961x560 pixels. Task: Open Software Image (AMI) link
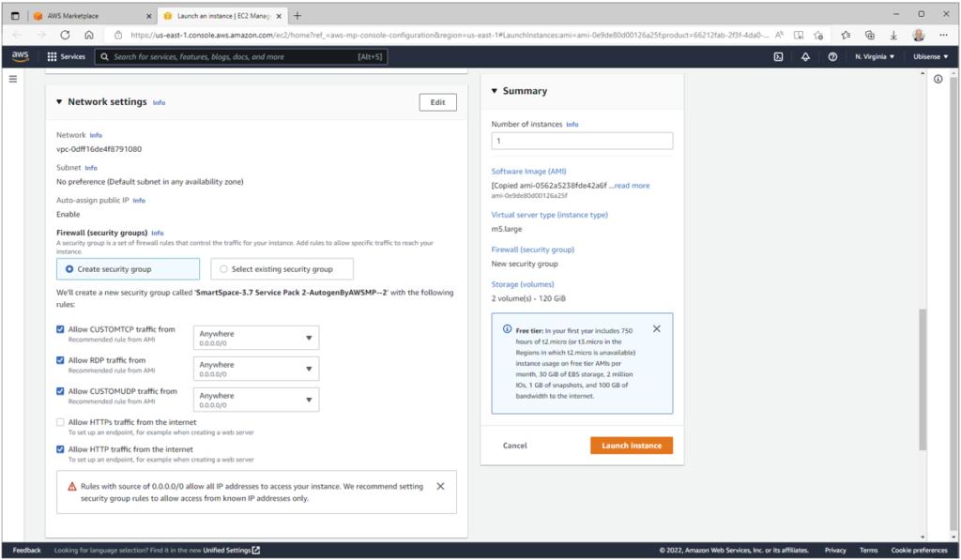click(529, 172)
